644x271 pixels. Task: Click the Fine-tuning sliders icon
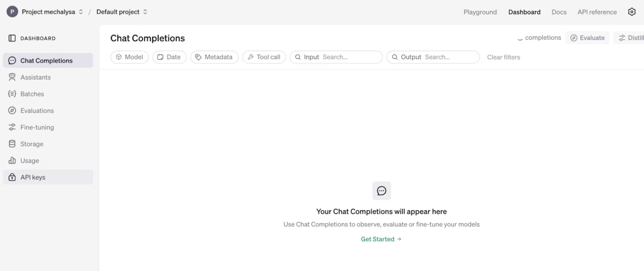(12, 127)
